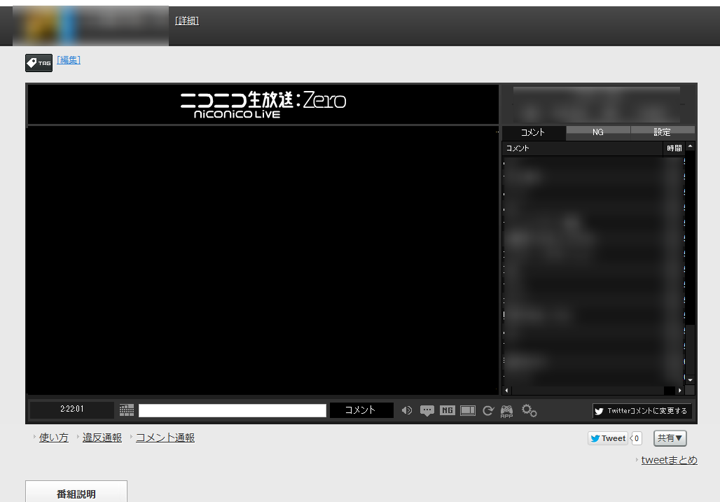Click the tweet count bubble

(636, 438)
